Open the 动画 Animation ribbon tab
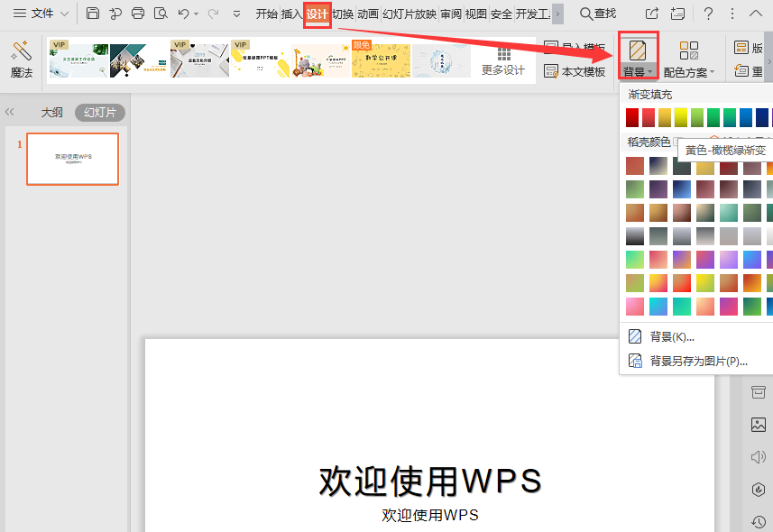This screenshot has width=773, height=532. point(367,14)
